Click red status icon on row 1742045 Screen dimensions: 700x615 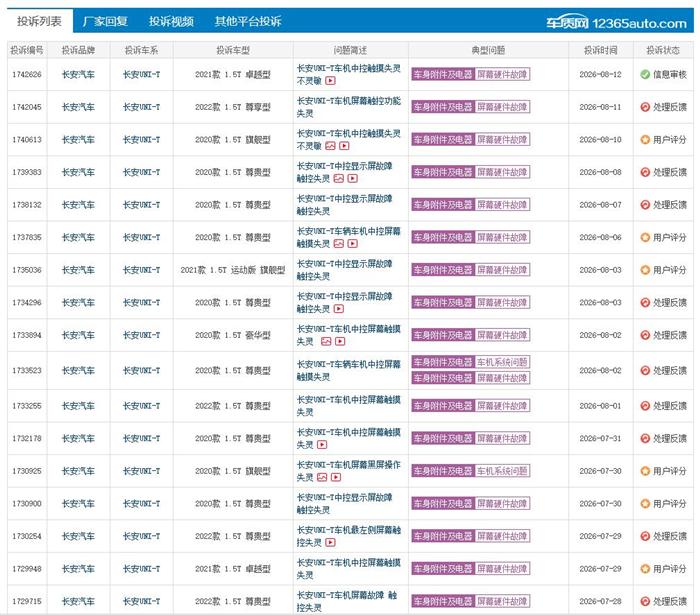(645, 107)
